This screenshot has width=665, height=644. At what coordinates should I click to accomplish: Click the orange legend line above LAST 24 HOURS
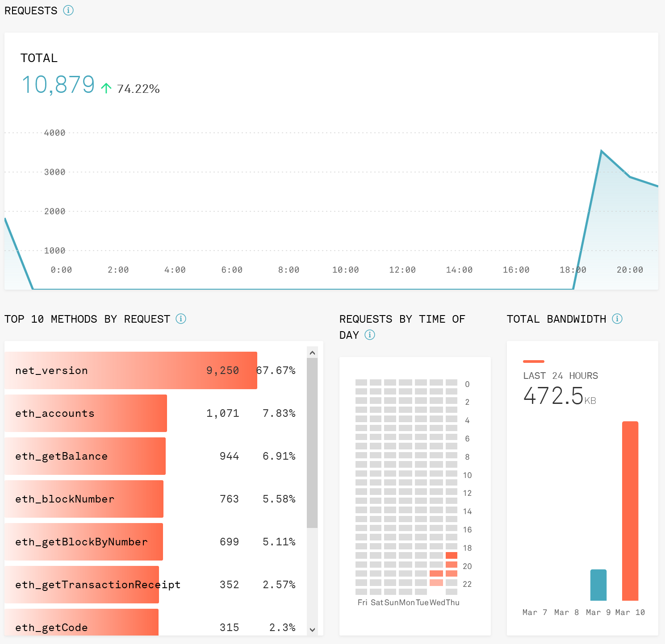point(534,361)
